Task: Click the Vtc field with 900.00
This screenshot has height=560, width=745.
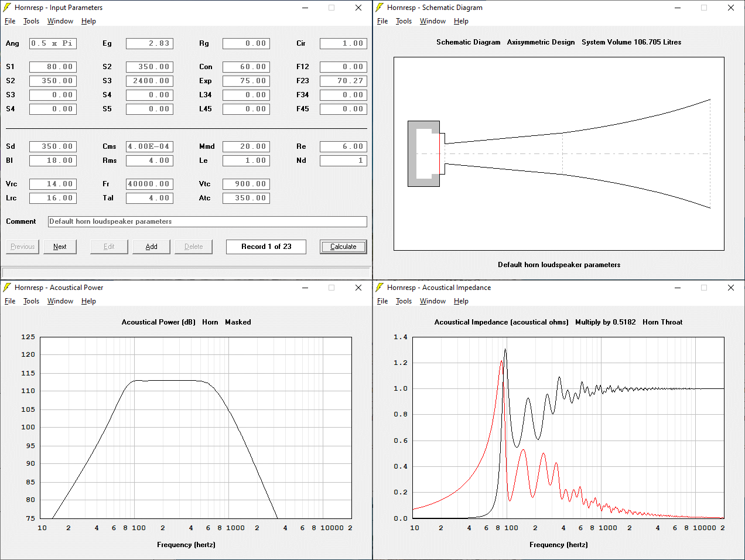Action: [x=246, y=184]
